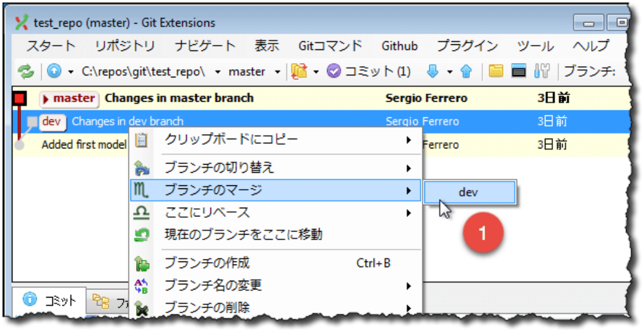Select ブランチの削除 in context menu

point(276,308)
